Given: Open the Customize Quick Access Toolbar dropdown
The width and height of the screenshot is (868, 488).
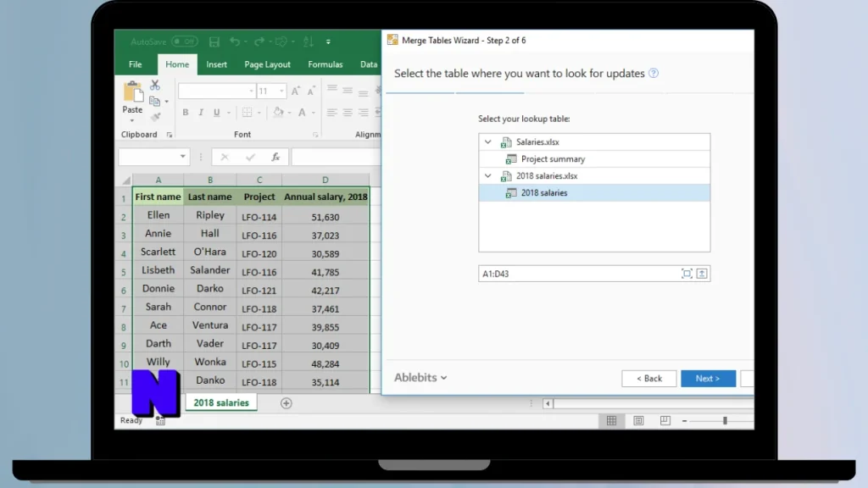Looking at the screenshot, I should (x=328, y=42).
